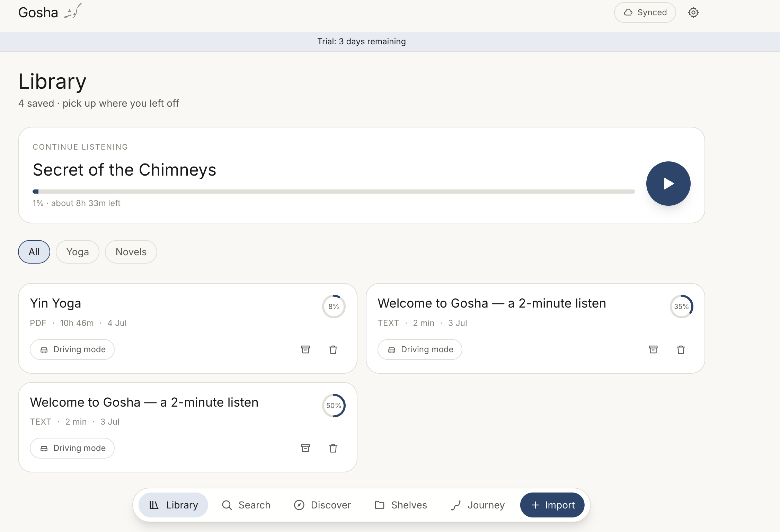Click the Import button

[552, 505]
